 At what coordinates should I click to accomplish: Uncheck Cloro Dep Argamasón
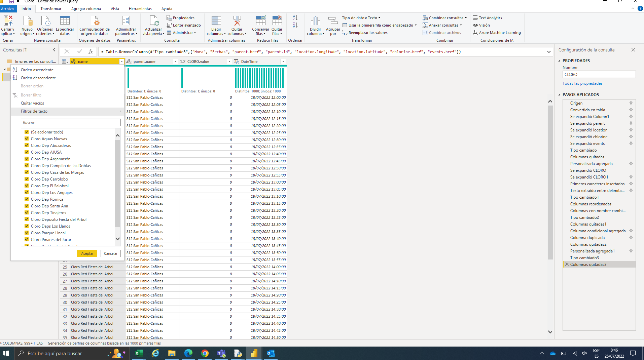27,159
